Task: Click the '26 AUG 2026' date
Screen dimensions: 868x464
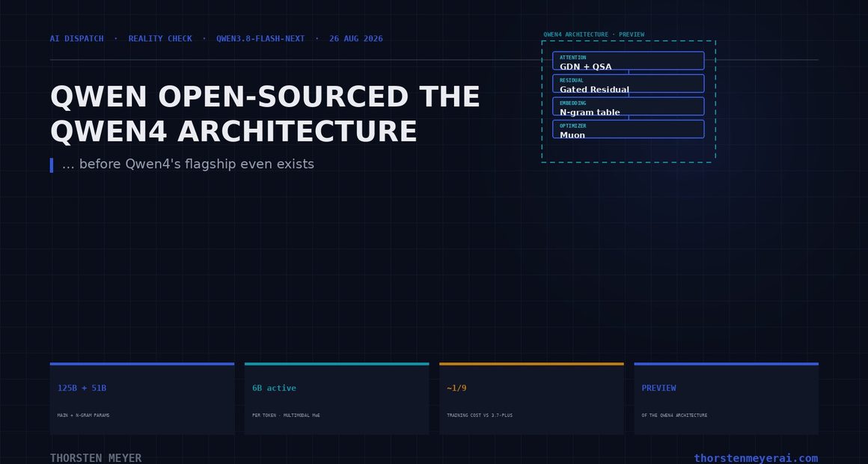Action: click(x=356, y=39)
